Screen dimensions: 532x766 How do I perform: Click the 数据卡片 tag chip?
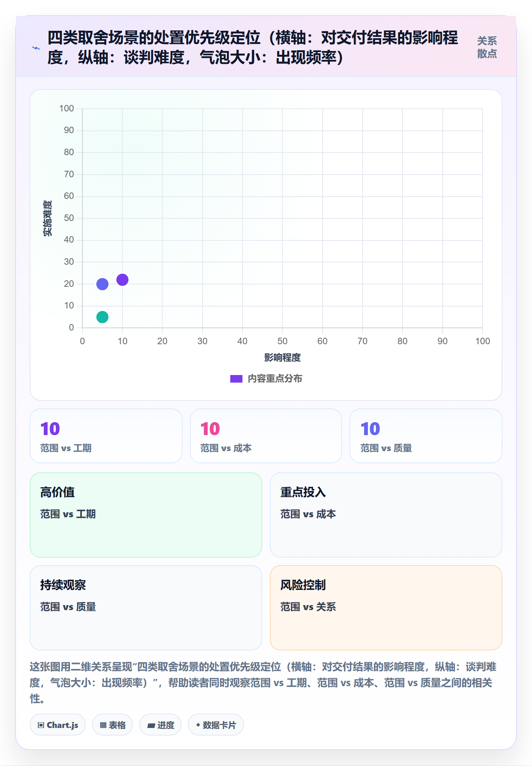[216, 725]
